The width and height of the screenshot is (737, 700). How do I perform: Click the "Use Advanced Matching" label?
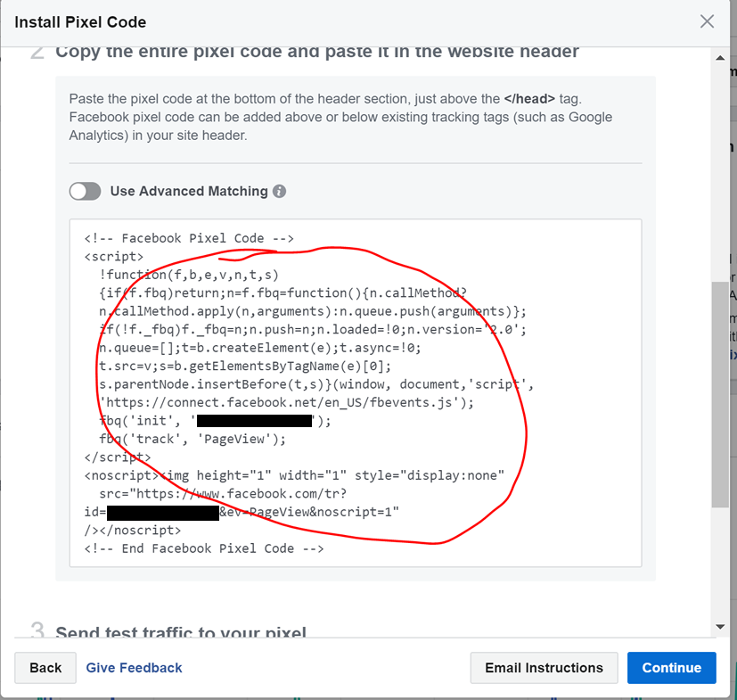[x=189, y=192]
